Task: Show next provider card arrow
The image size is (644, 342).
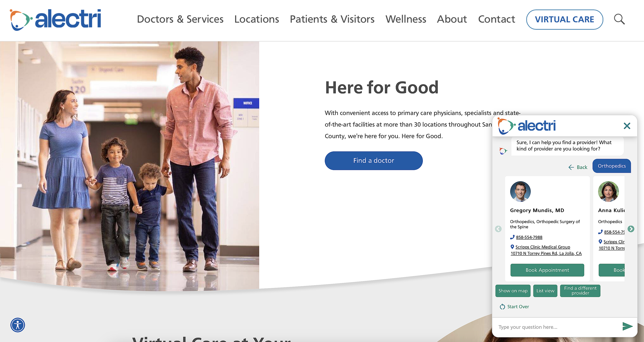Action: (631, 229)
